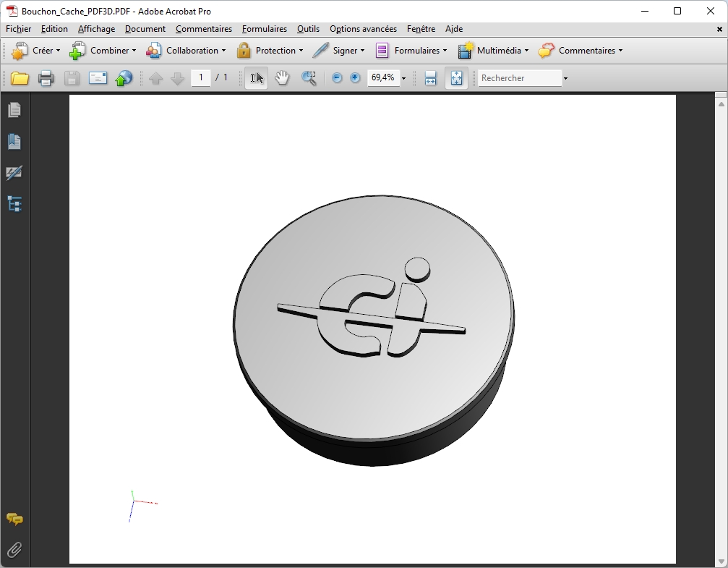Image resolution: width=728 pixels, height=568 pixels.
Task: Open the Pages panel in sidebar
Action: click(14, 110)
